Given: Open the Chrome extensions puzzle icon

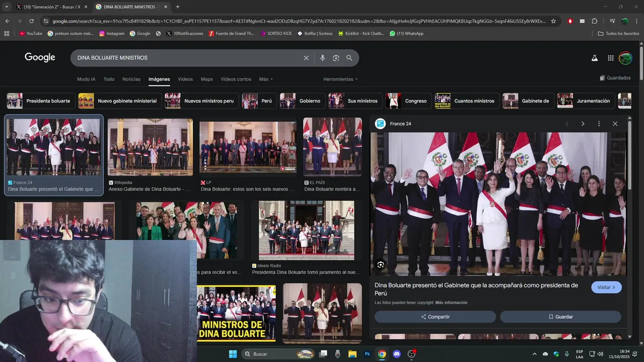Looking at the screenshot, I should (594, 21).
